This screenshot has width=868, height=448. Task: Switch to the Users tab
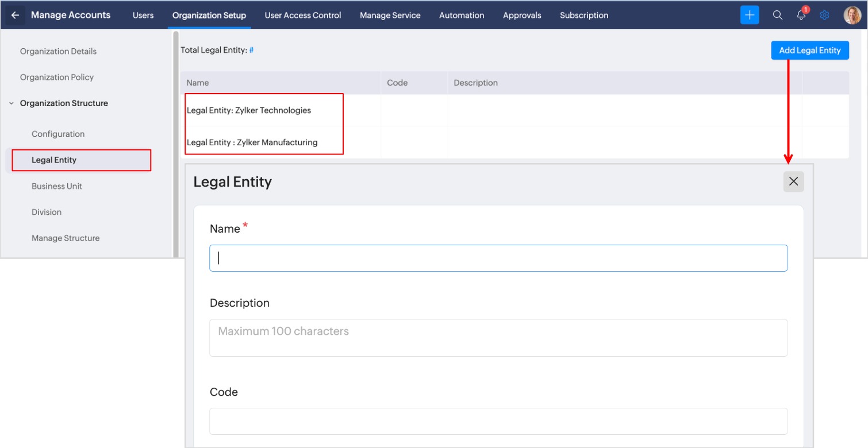point(143,16)
